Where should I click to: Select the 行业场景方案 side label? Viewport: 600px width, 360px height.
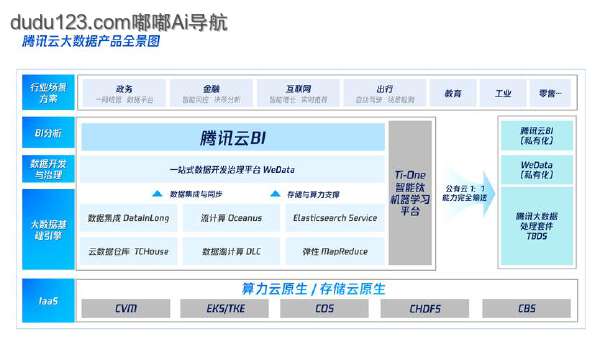[48, 93]
